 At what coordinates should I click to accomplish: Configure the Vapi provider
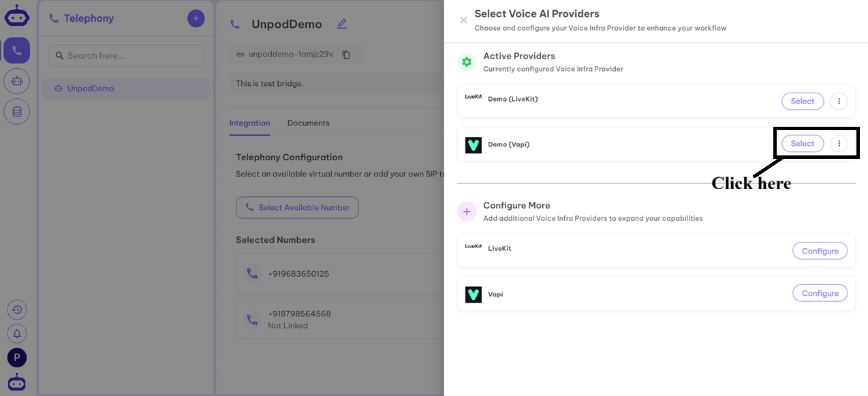coord(820,293)
